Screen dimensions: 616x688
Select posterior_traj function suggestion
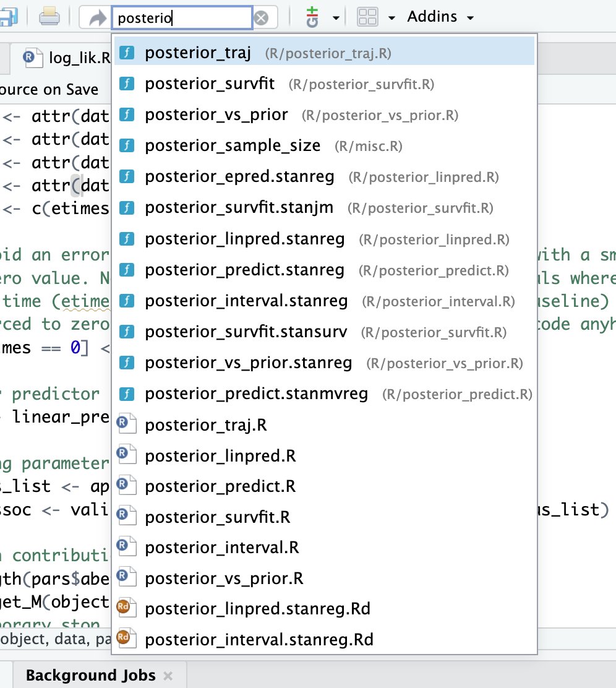[324, 53]
